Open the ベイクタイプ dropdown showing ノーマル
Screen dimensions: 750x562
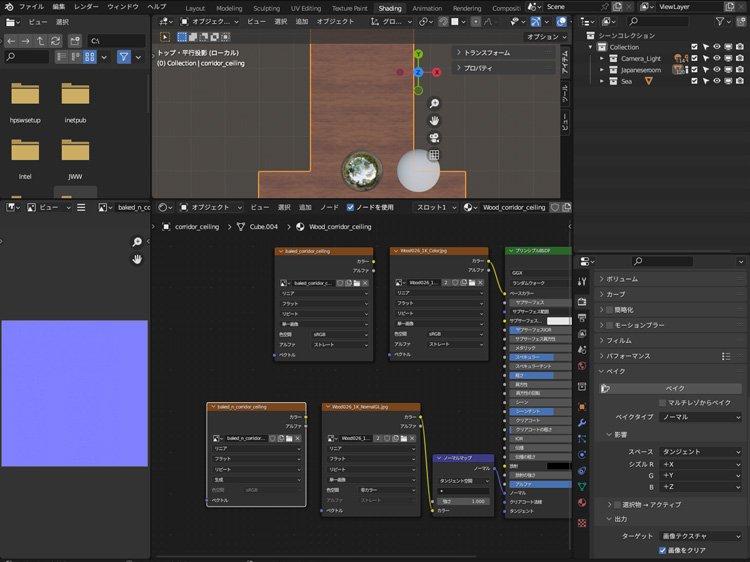point(699,416)
